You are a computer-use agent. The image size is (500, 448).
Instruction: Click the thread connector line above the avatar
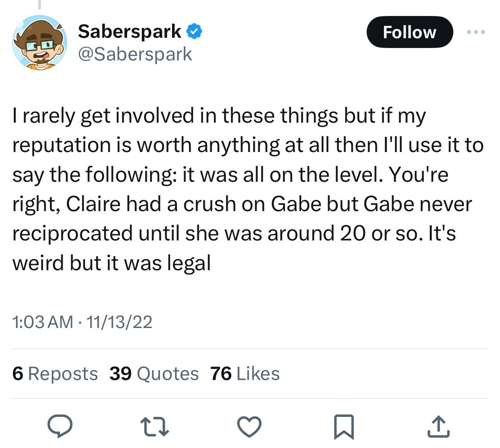point(39,4)
